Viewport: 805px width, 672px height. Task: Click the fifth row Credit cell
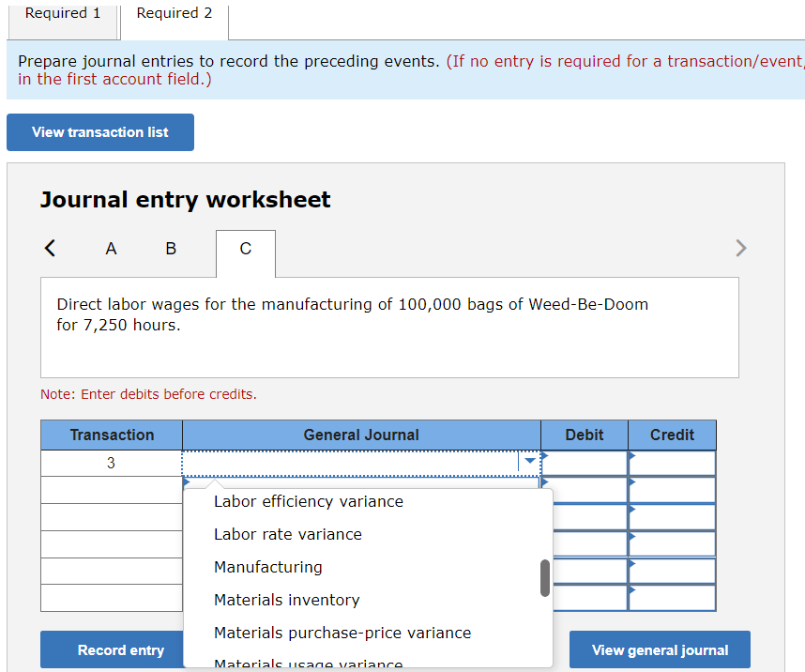pyautogui.click(x=672, y=572)
